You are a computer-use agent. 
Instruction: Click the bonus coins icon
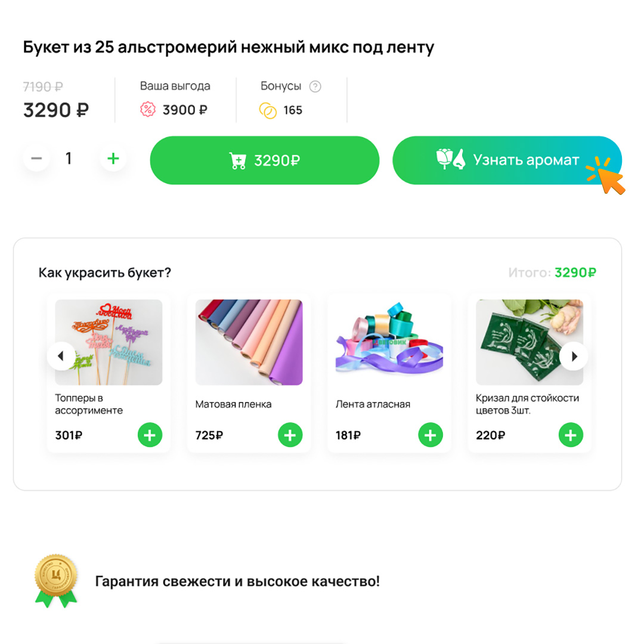point(268,110)
